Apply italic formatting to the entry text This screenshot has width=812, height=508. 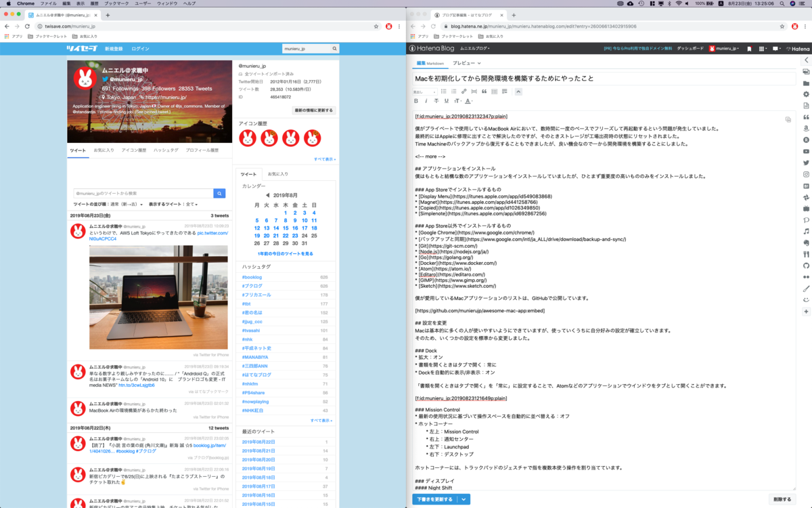click(x=426, y=101)
